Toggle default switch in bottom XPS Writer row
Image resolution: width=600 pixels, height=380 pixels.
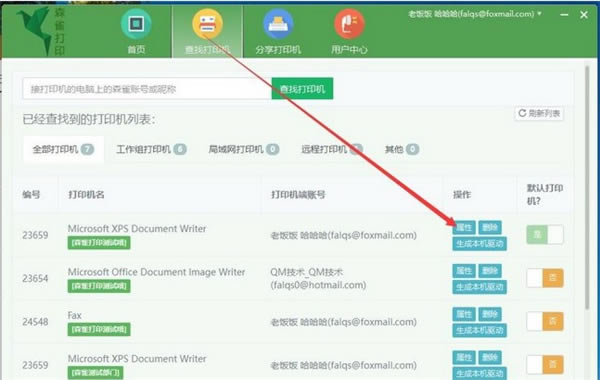coord(545,365)
